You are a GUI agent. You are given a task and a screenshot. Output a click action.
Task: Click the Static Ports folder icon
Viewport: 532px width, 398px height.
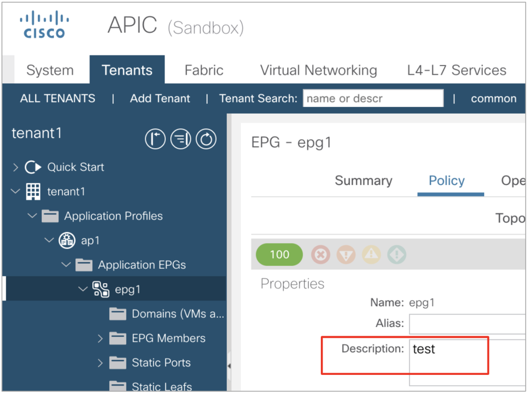tap(117, 363)
